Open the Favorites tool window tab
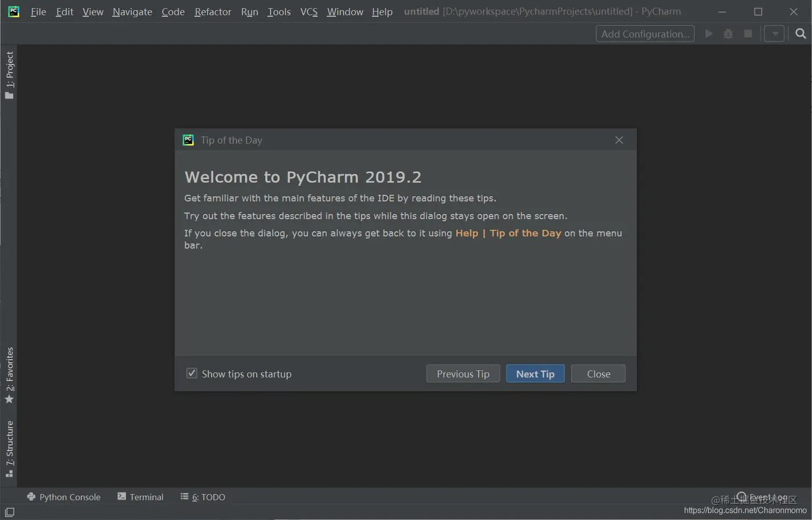The width and height of the screenshot is (812, 520). click(9, 375)
